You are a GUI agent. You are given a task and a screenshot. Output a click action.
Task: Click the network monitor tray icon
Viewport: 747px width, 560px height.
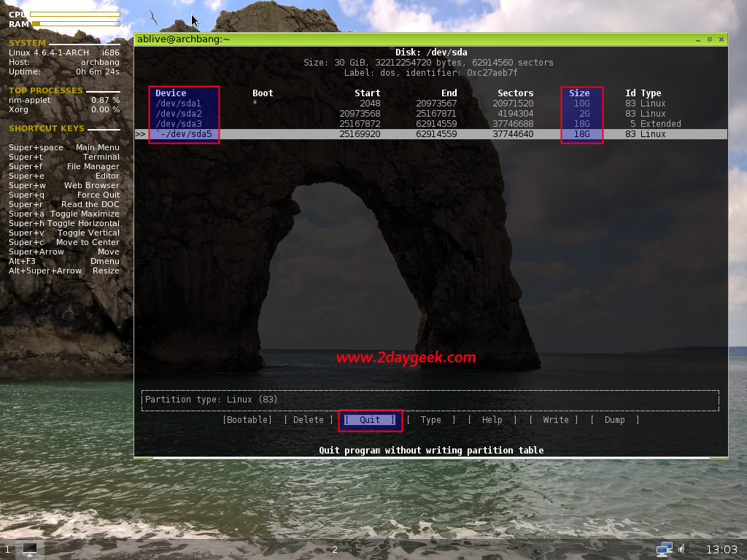pos(664,549)
